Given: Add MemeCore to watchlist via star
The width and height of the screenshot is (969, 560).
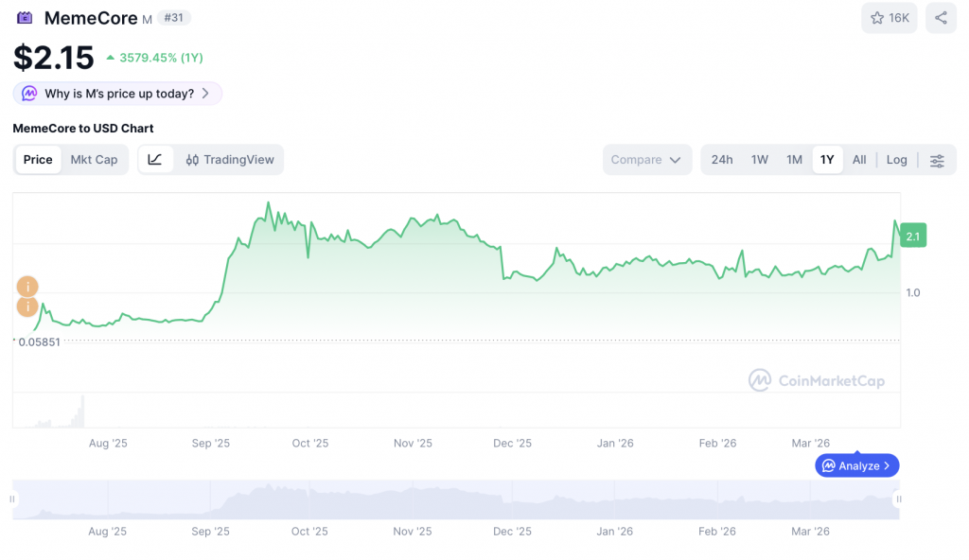Looking at the screenshot, I should [889, 18].
